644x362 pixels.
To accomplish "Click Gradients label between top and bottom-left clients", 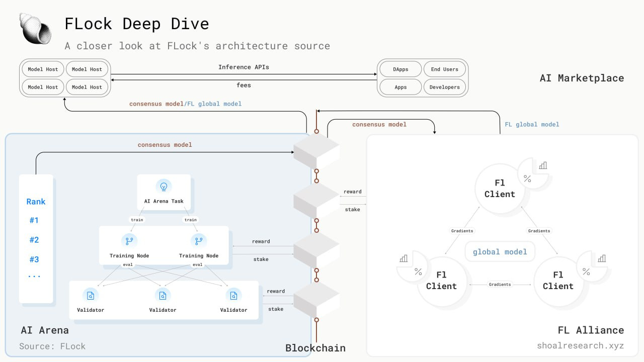I will click(x=462, y=231).
